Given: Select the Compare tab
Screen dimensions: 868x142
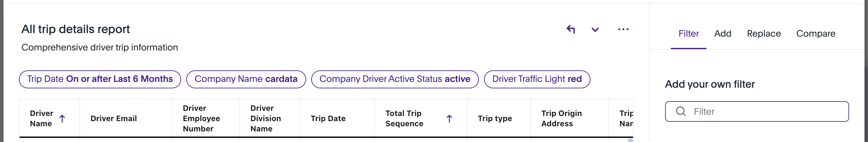Looking at the screenshot, I should click(x=815, y=33).
